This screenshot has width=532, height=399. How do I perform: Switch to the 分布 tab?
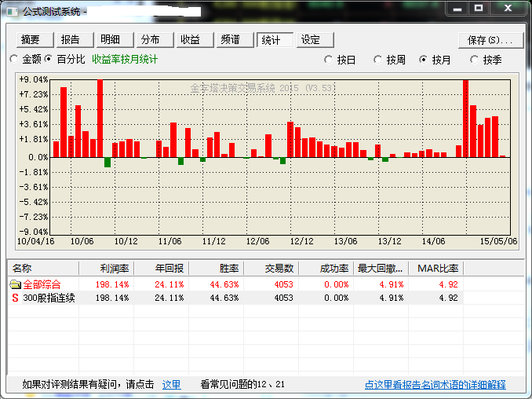coord(155,40)
